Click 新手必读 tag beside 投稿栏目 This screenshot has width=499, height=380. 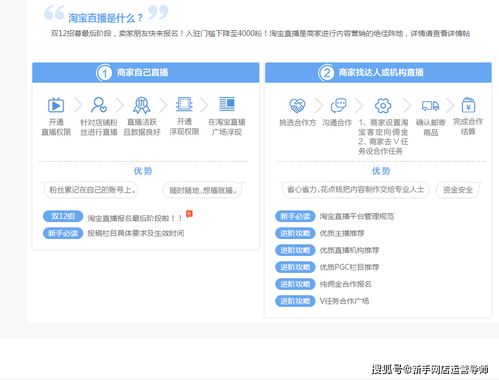tap(63, 233)
